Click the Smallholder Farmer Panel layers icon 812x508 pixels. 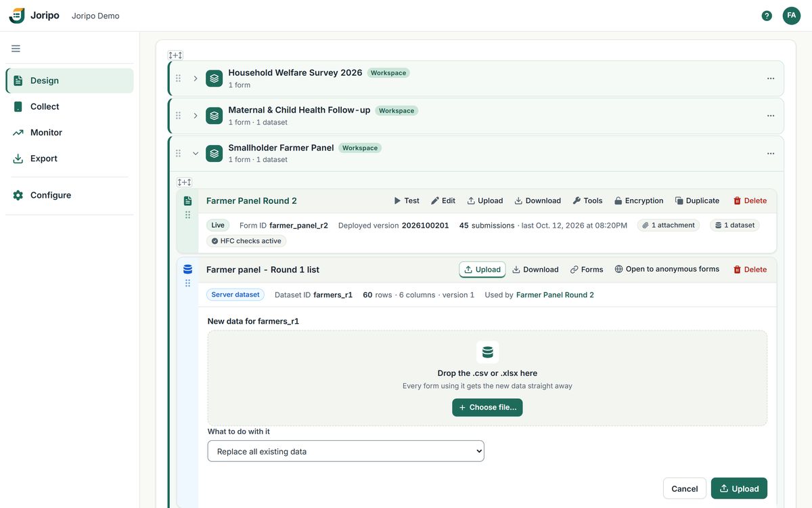[x=215, y=153]
